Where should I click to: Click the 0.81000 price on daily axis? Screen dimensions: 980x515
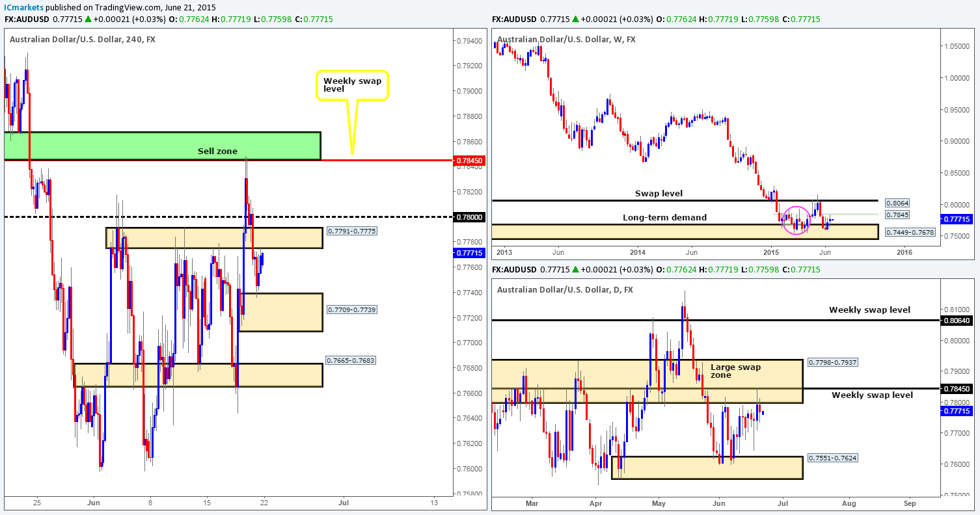(x=958, y=310)
